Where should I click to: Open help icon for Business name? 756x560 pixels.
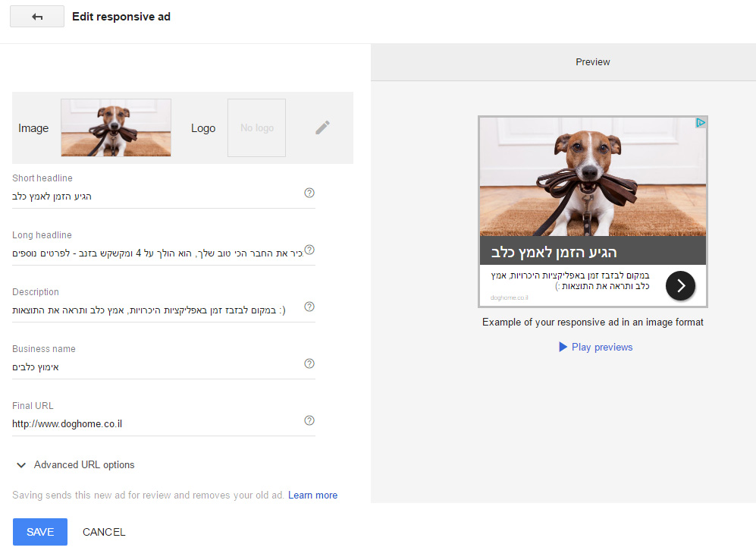(x=309, y=363)
